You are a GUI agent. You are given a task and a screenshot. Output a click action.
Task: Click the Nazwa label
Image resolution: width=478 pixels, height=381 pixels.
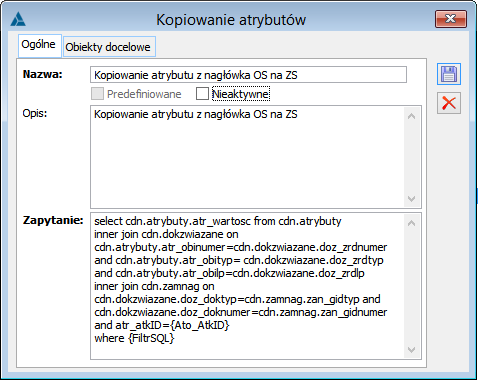click(43, 74)
